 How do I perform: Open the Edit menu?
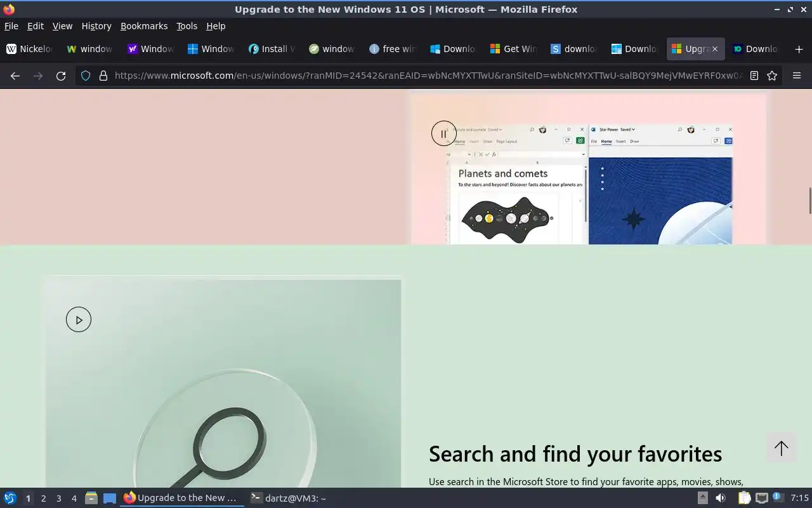[36, 26]
